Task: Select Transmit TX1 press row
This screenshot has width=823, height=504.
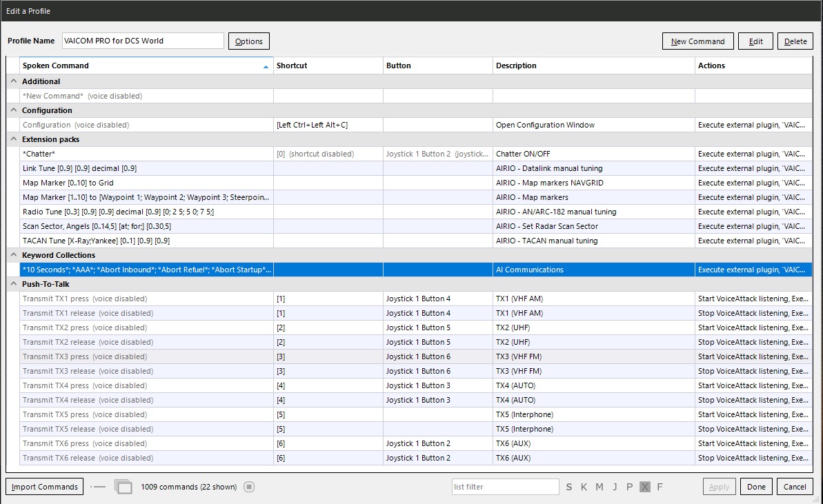Action: click(x=416, y=299)
